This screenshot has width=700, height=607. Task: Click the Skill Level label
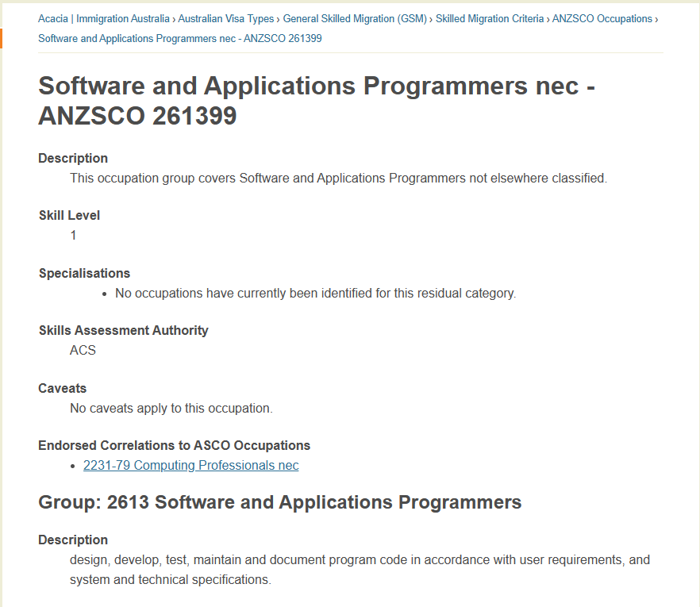tap(69, 215)
